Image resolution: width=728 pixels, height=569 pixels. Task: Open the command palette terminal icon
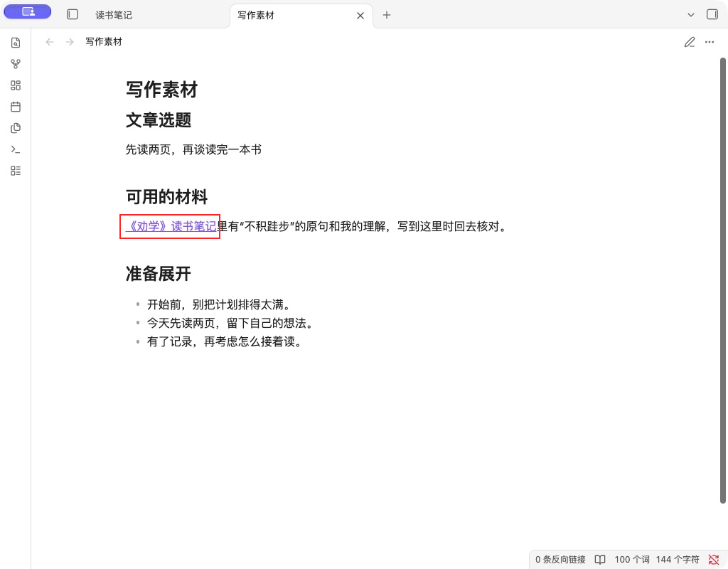[x=16, y=149]
